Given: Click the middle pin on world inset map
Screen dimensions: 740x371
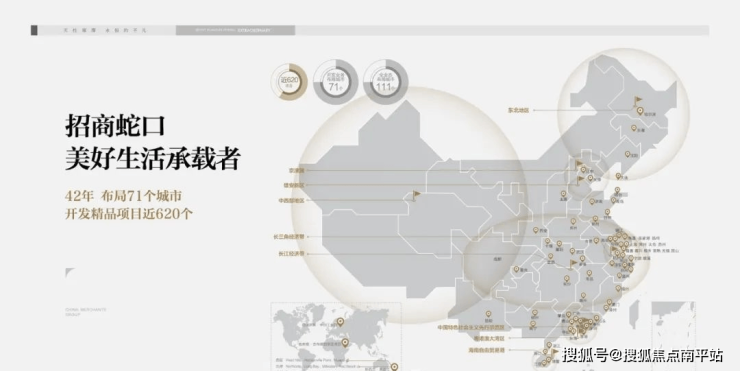Looking at the screenshot, I should (x=345, y=343).
